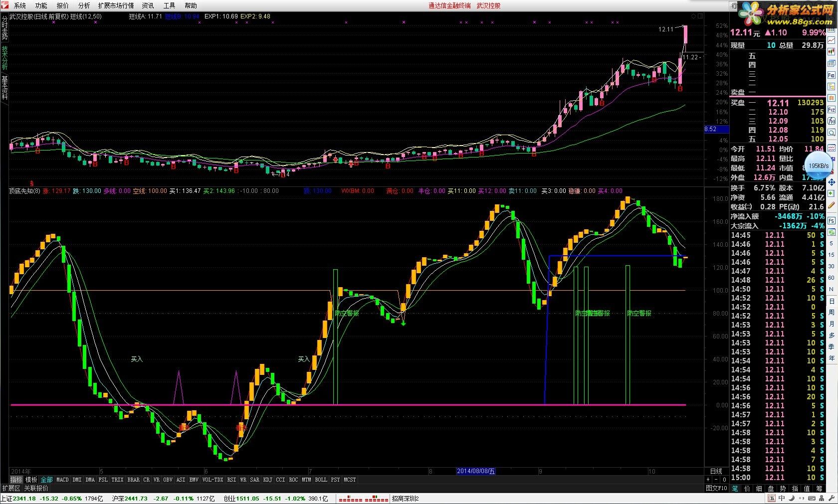Click the F5 chart switch icon

click(832, 220)
